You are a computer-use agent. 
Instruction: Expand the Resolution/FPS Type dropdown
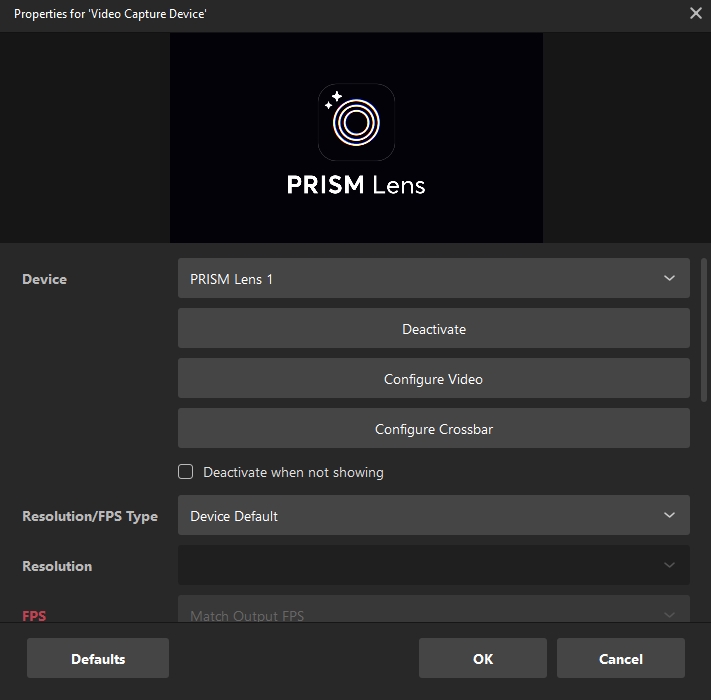(x=433, y=515)
